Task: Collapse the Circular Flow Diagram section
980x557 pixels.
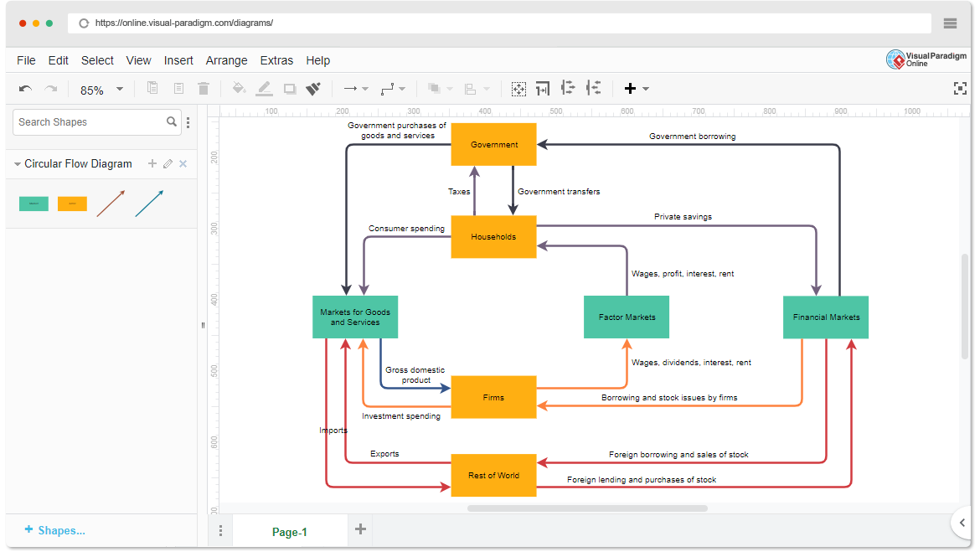Action: [17, 164]
